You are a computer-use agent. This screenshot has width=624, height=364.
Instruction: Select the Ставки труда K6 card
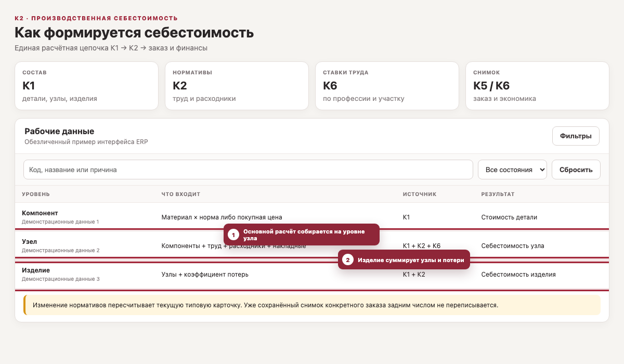[x=387, y=86]
